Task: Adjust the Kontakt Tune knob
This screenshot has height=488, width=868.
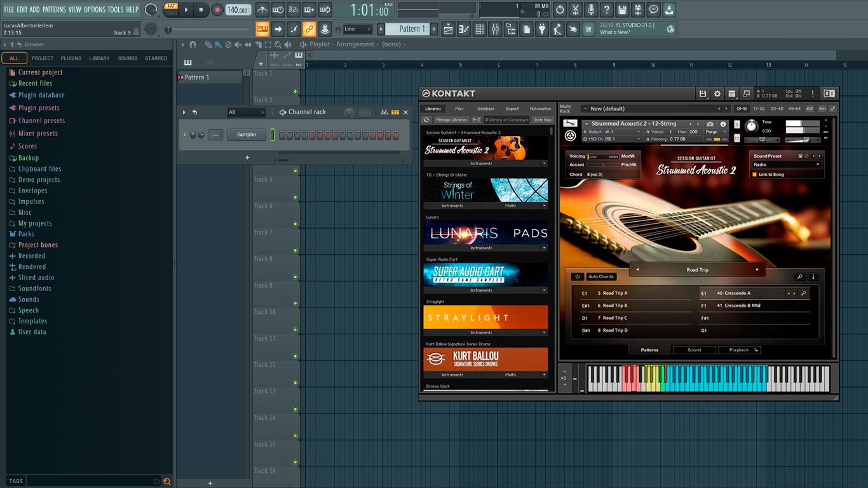Action: point(751,126)
